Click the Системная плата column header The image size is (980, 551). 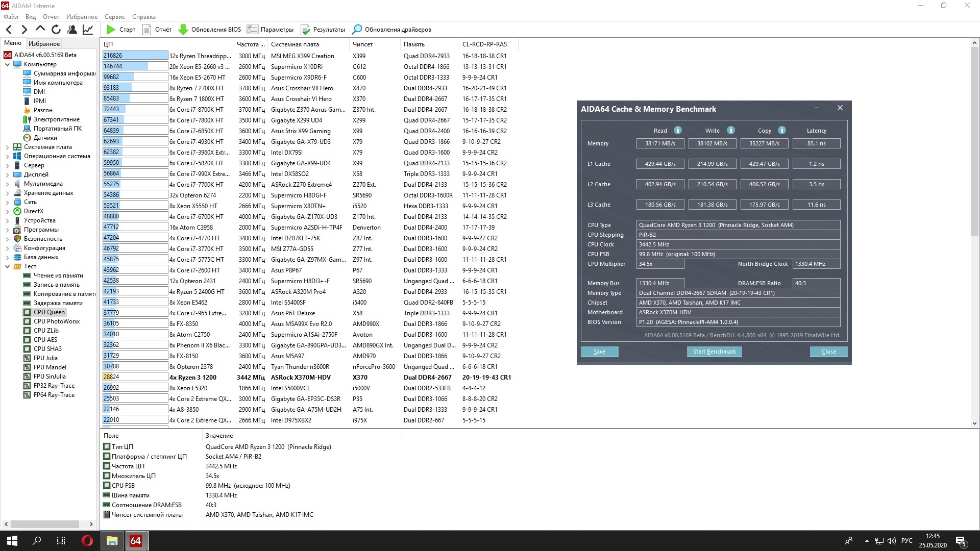[308, 44]
